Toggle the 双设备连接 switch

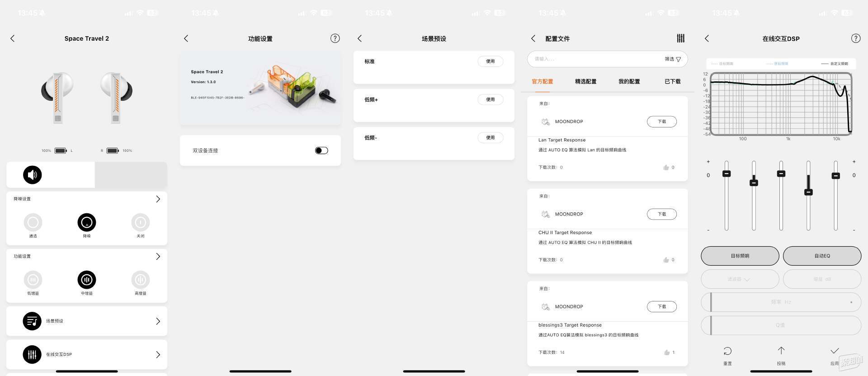click(x=321, y=150)
